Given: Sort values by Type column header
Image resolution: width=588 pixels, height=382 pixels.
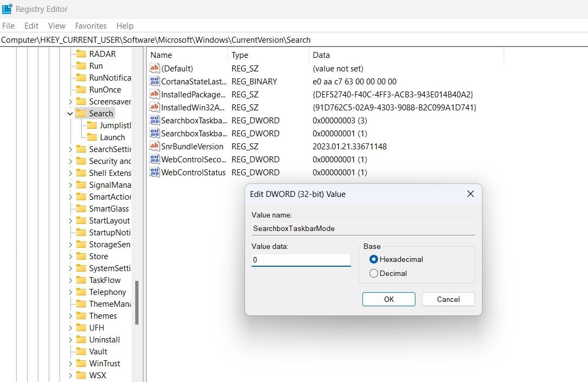Looking at the screenshot, I should (268, 55).
